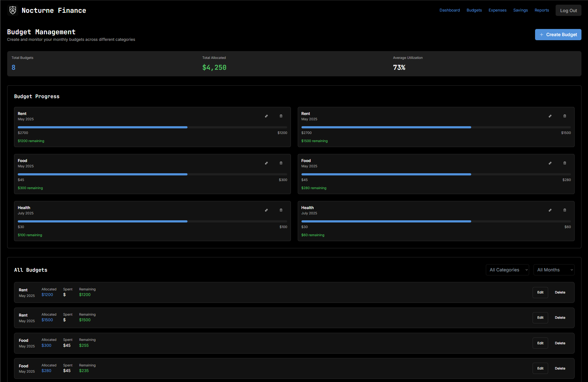Expand the All Months filter dropdown

point(554,270)
